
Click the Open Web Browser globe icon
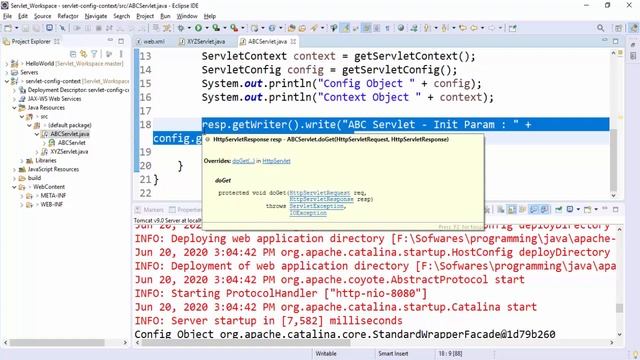400,28
